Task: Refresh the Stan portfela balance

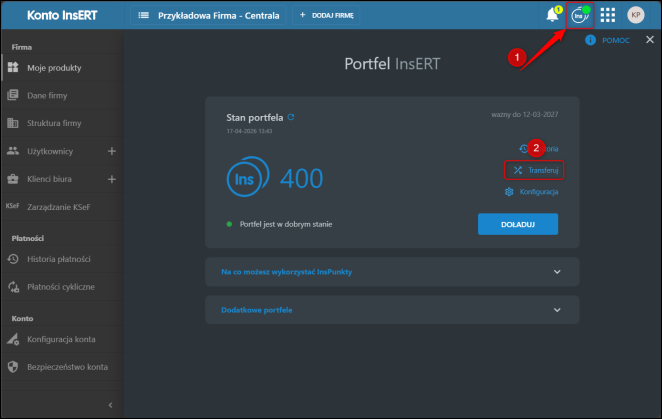Action: pyautogui.click(x=291, y=117)
